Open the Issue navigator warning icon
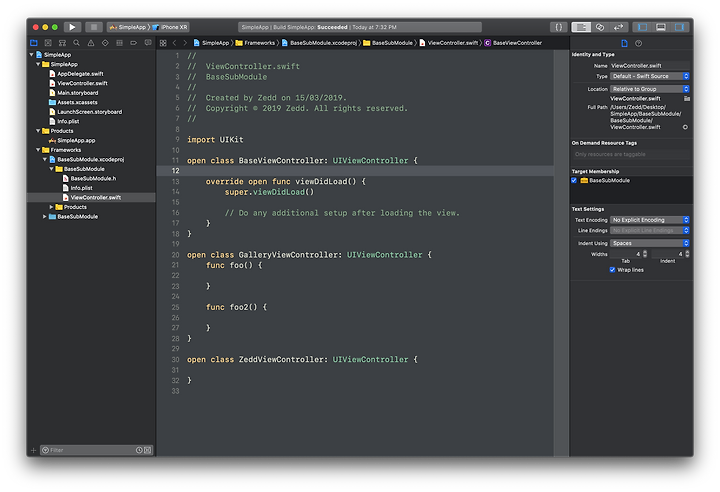The width and height of the screenshot is (720, 492). [x=91, y=43]
